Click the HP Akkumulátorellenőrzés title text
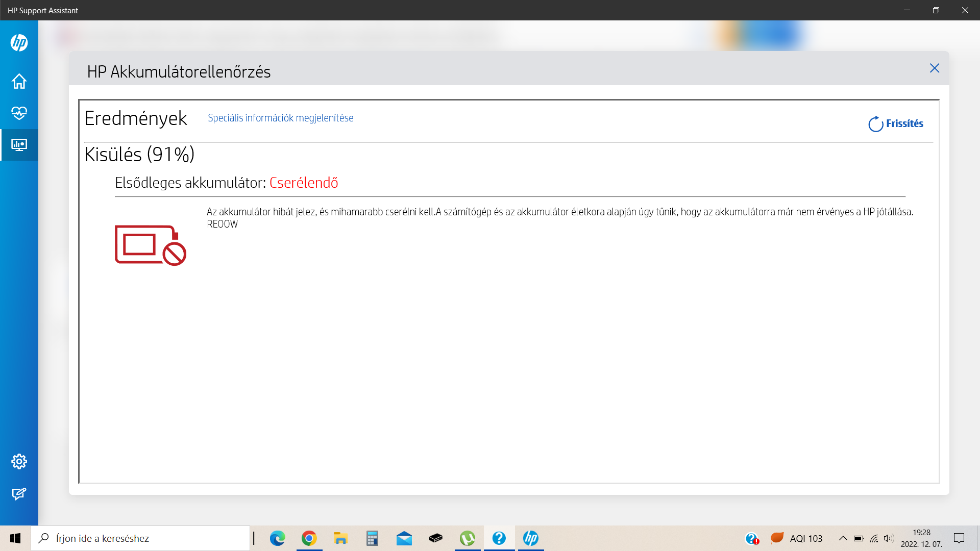The image size is (980, 551). pos(179,72)
